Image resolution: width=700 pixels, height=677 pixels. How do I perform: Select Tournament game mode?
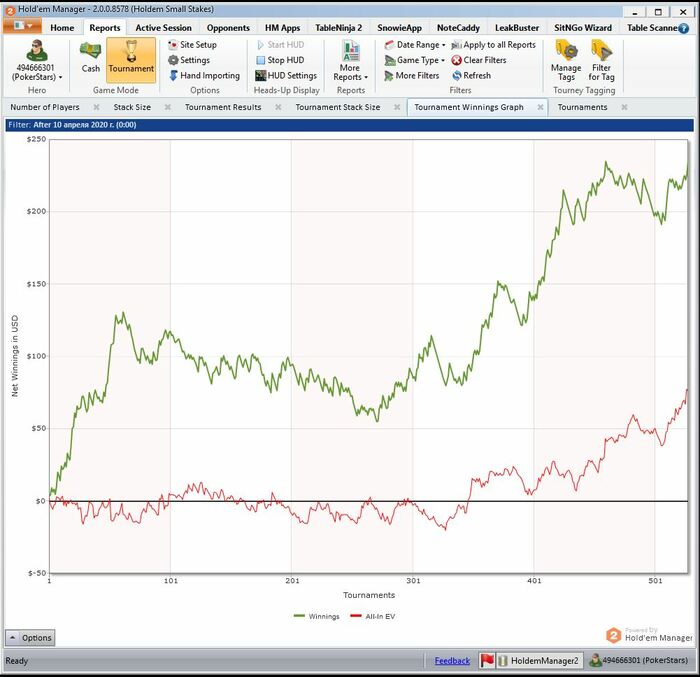tap(131, 58)
